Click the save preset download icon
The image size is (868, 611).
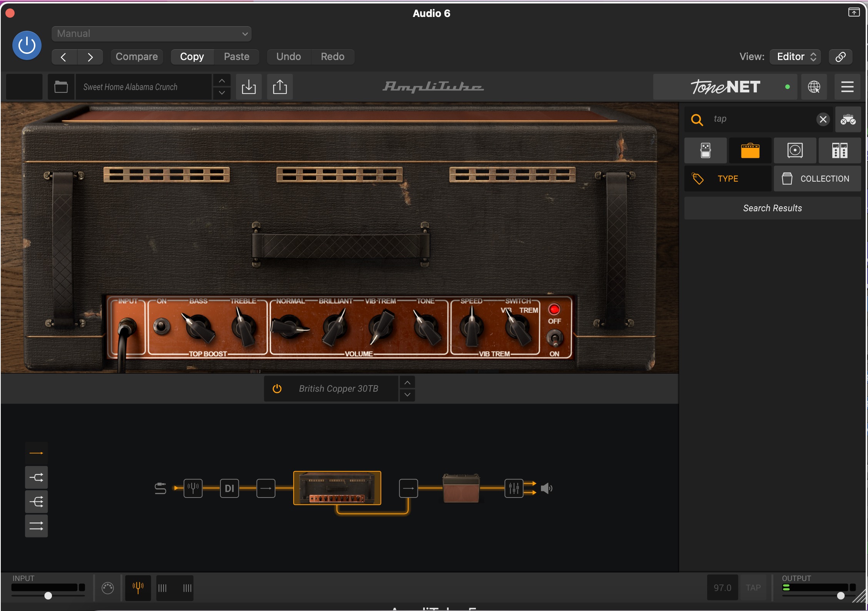tap(249, 87)
